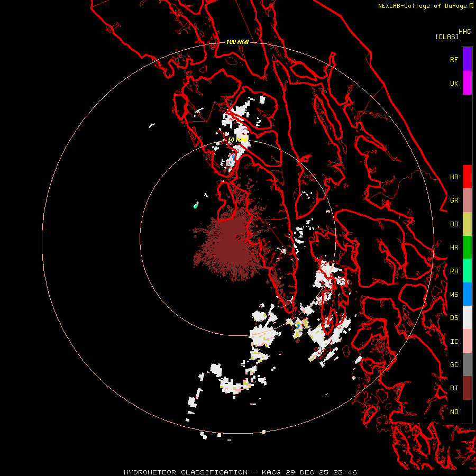Click the HR green legend swatch
The image size is (476, 476).
(467, 248)
